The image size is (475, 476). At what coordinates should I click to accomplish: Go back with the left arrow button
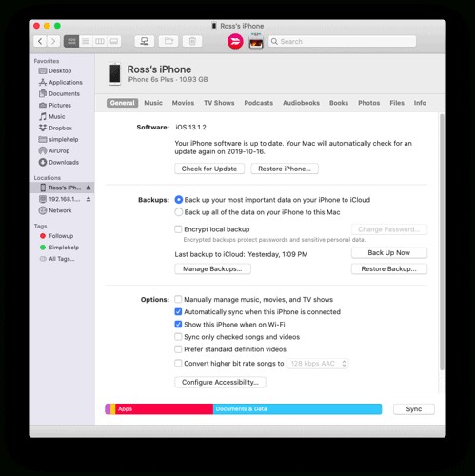tap(40, 41)
